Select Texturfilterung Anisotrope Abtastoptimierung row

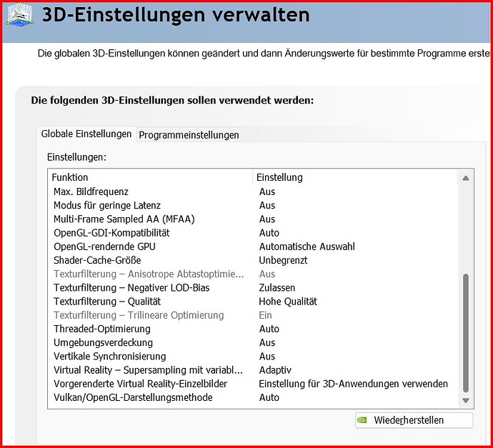254,274
